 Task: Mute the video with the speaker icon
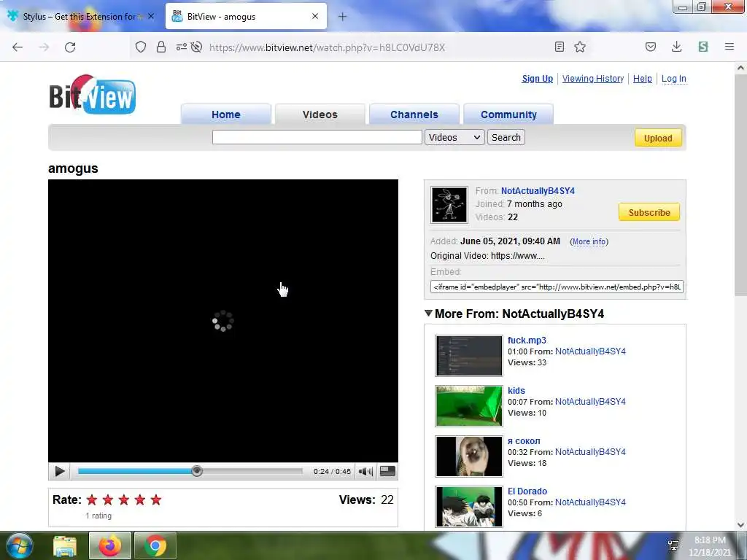tap(365, 472)
